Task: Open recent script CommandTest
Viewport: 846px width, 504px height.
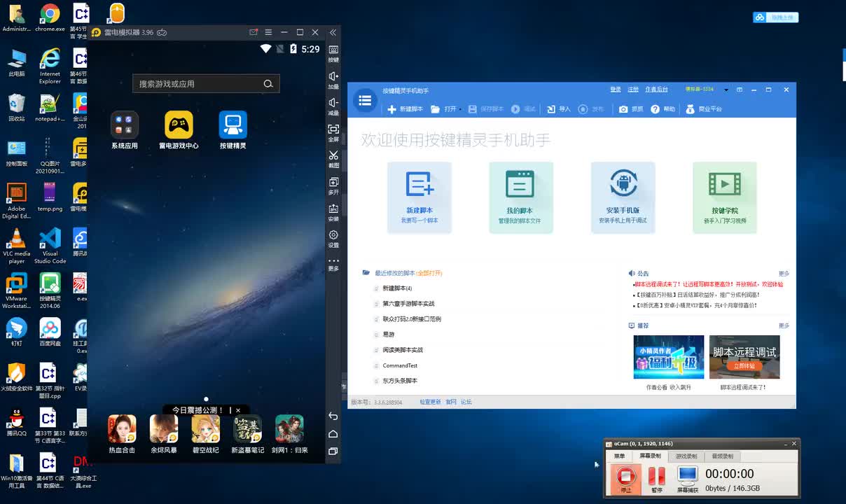Action: point(400,365)
